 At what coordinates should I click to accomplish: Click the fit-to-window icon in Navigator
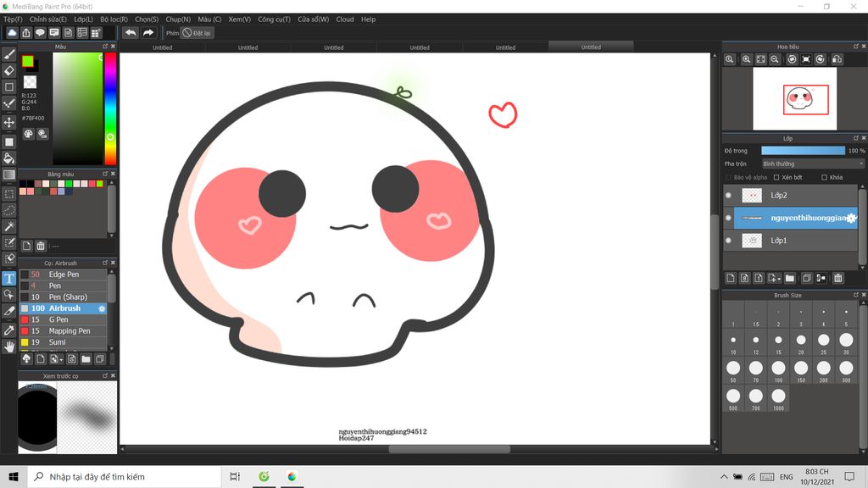[760, 59]
